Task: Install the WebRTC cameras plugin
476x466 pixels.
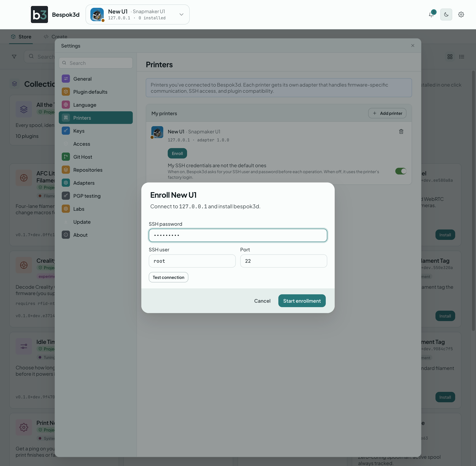Action: 445,235
